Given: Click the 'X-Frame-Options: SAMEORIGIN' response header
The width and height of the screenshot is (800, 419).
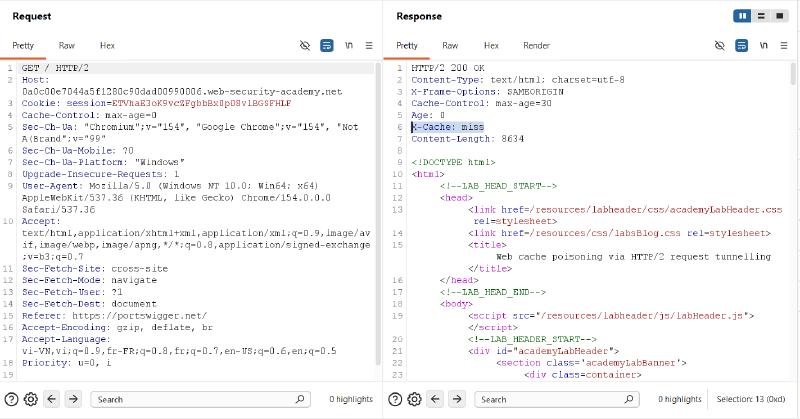Looking at the screenshot, I should (487, 92).
